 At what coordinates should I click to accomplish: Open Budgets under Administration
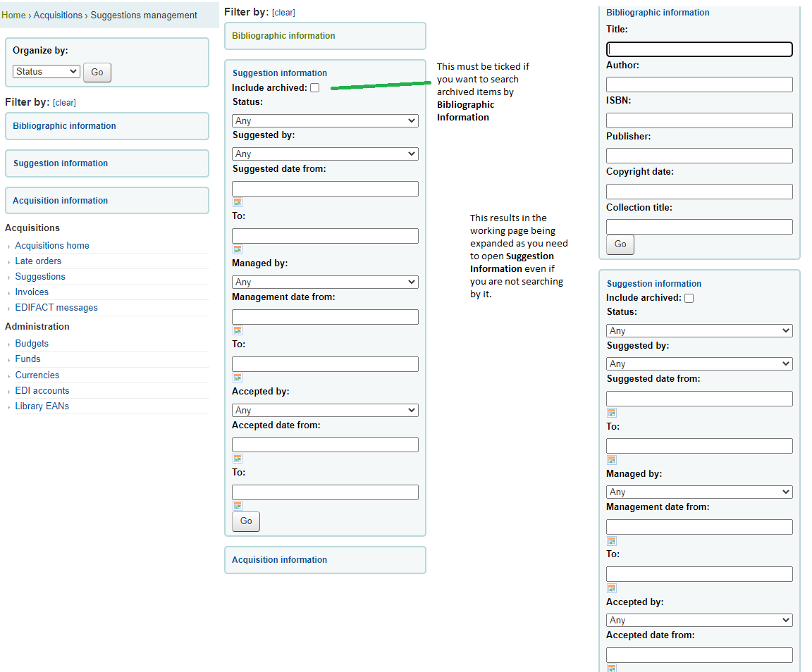(x=32, y=344)
